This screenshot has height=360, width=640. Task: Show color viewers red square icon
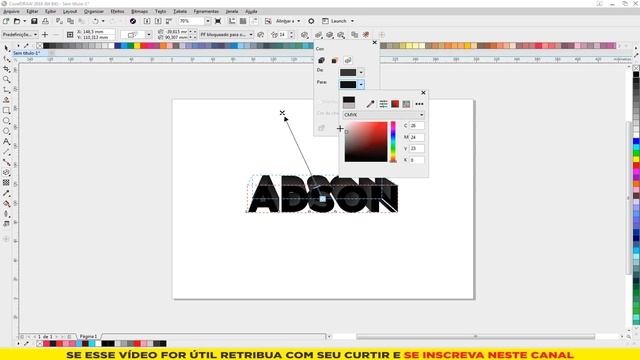click(395, 104)
